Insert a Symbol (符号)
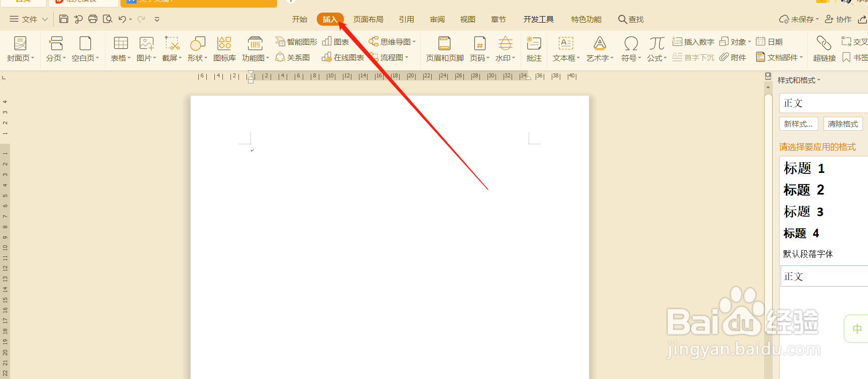This screenshot has width=868, height=379. (631, 49)
